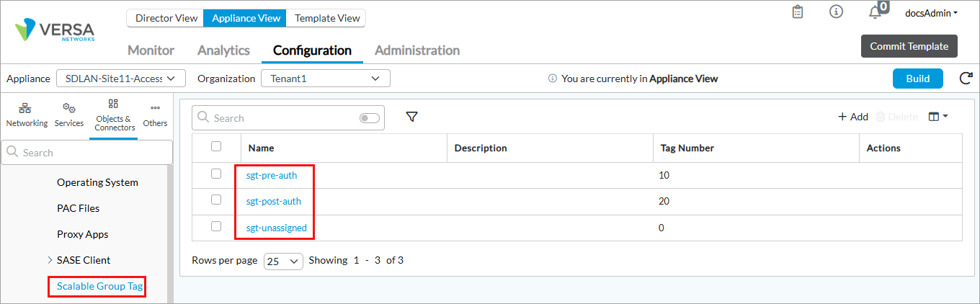Click the left sidebar Search field

(86, 153)
